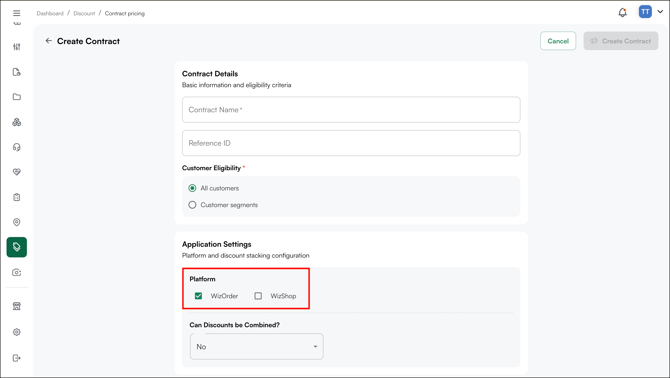Image resolution: width=670 pixels, height=378 pixels.
Task: Select the All customers radio button
Action: point(192,188)
